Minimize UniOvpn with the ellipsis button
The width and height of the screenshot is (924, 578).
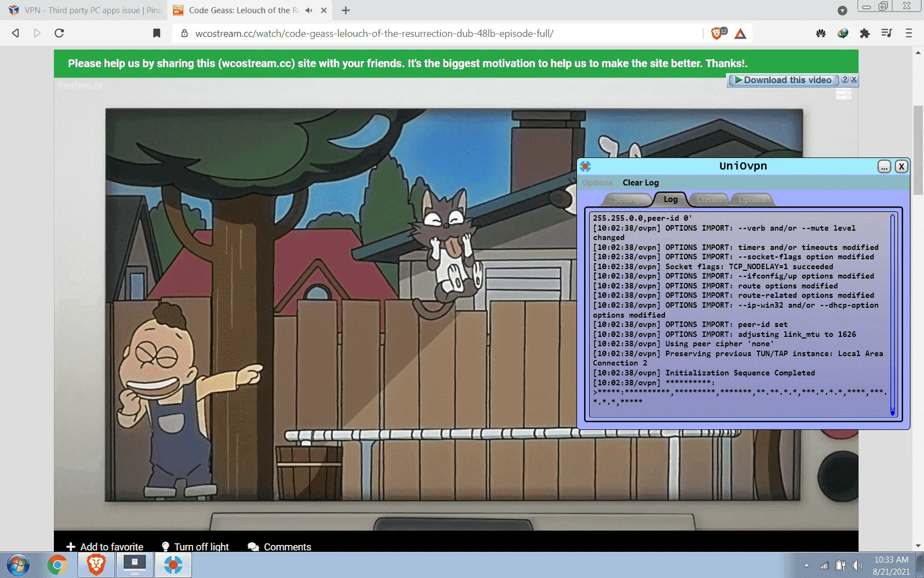tap(884, 166)
